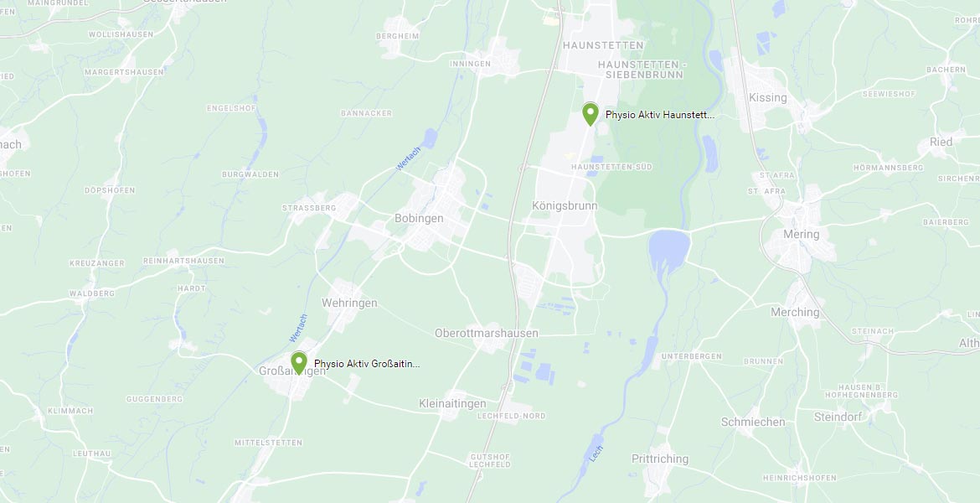Click the Haunstetten - Siebenbrunn district label
980x503 pixels.
[x=642, y=70]
